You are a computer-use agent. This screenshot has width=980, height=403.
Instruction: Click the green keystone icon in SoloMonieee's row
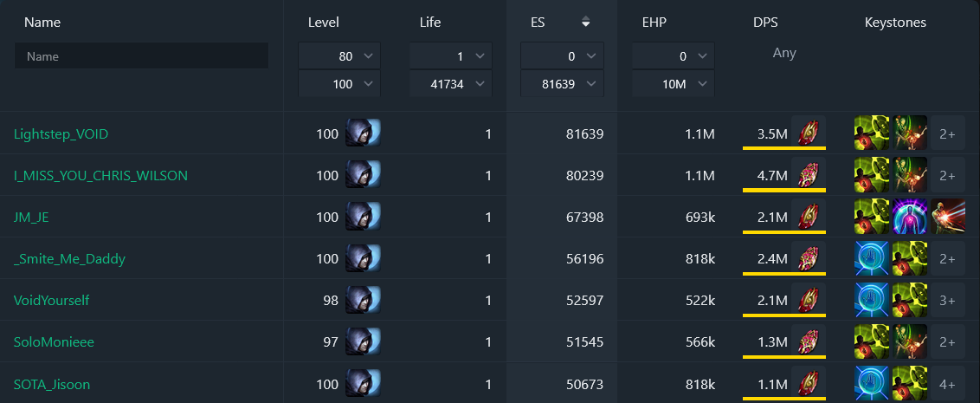(872, 342)
